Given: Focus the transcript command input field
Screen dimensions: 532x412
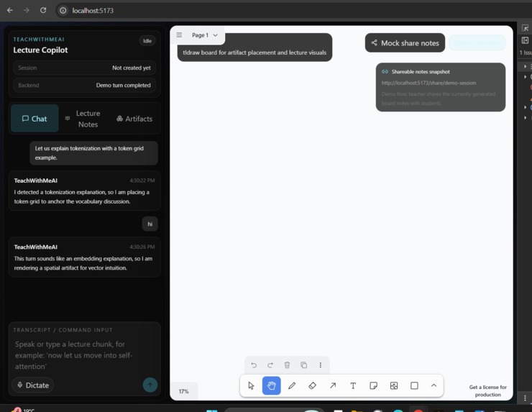Looking at the screenshot, I should 84,355.
